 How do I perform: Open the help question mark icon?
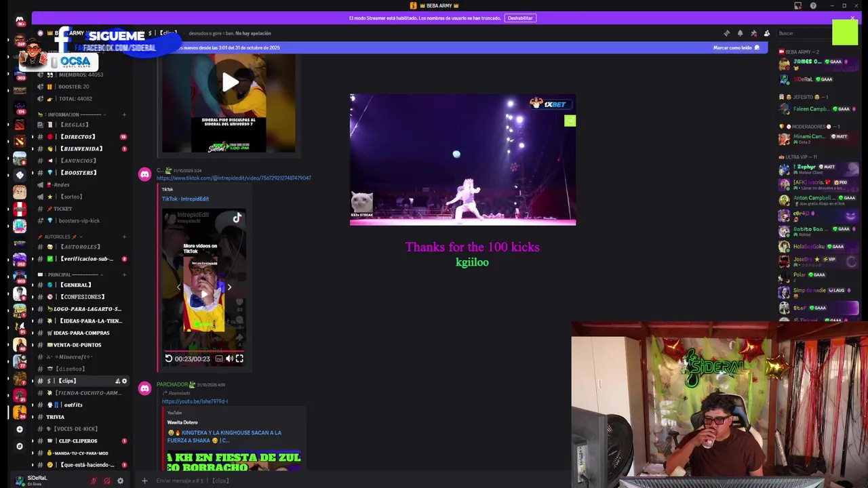(x=813, y=5)
